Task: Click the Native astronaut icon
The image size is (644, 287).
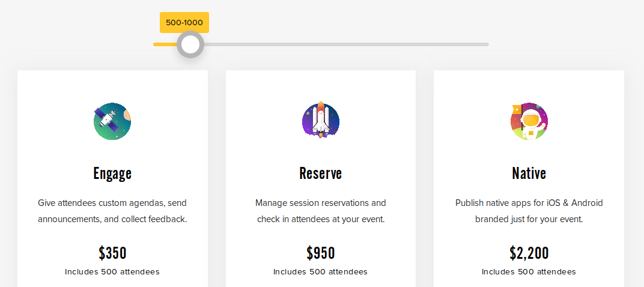Action: (529, 121)
